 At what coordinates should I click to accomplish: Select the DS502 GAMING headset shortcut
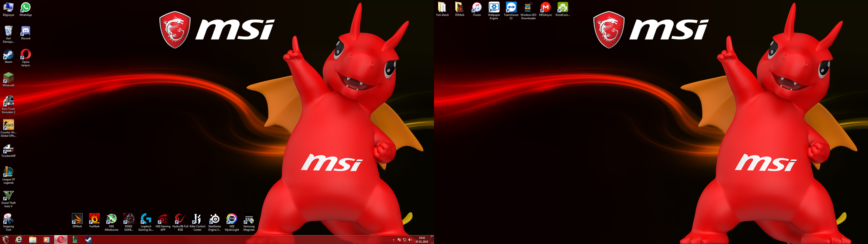129,222
